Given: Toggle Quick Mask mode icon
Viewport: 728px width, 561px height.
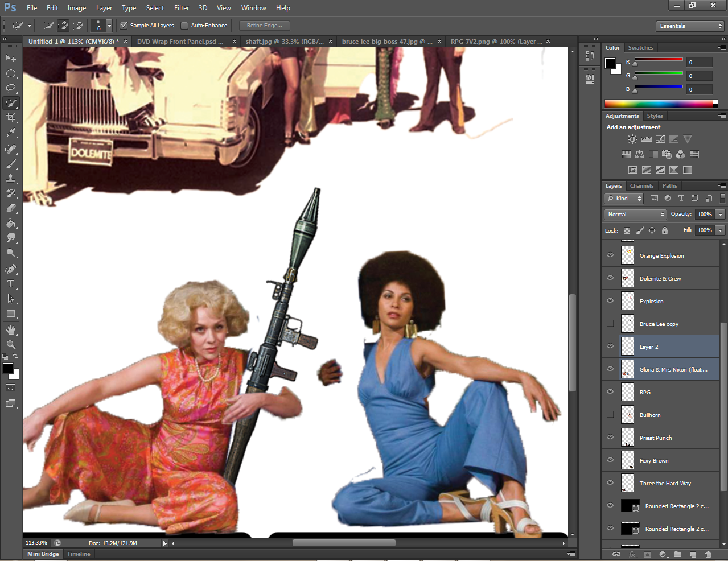Looking at the screenshot, I should tap(11, 388).
